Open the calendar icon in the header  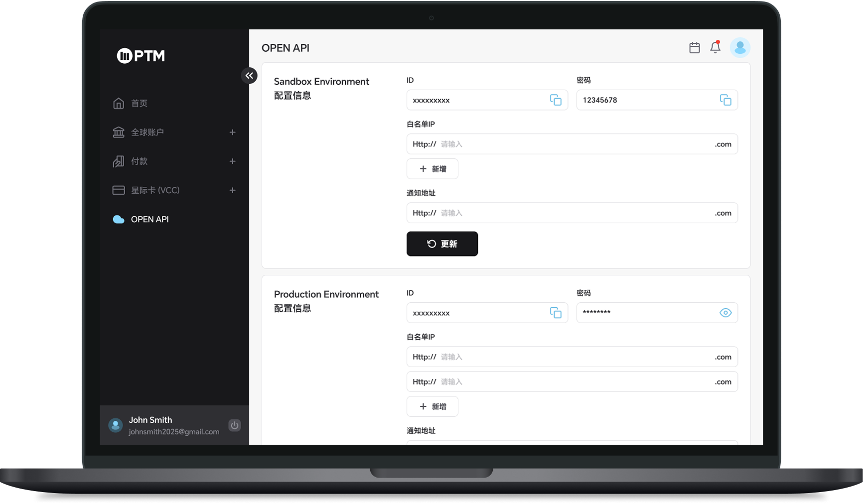coord(694,47)
